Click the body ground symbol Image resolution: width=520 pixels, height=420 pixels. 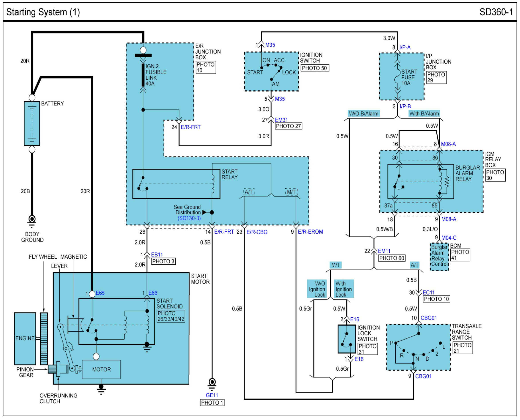click(x=32, y=220)
